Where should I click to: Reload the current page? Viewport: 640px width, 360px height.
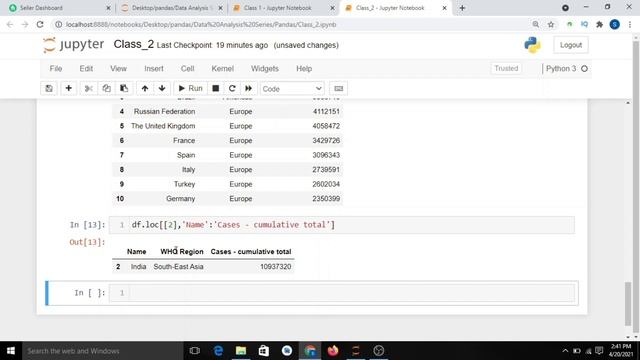(x=40, y=24)
